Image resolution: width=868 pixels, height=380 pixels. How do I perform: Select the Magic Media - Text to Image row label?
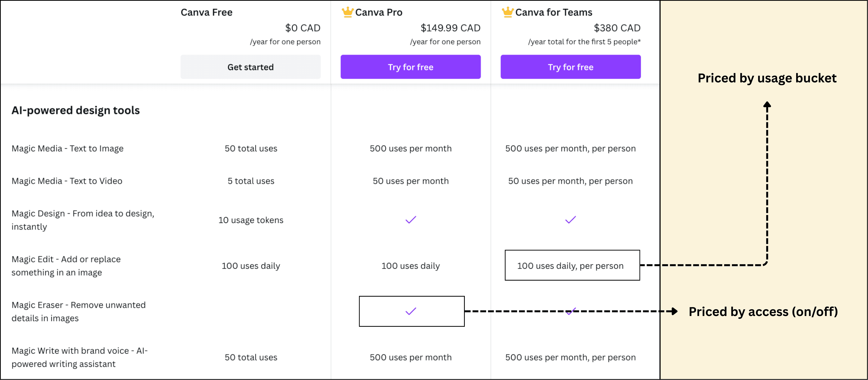67,149
